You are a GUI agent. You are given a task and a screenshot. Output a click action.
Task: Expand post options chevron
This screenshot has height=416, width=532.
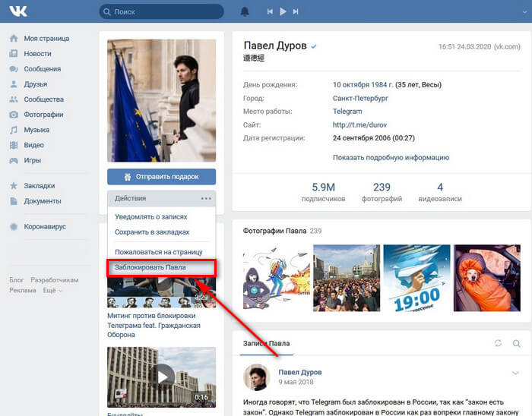[x=515, y=373]
